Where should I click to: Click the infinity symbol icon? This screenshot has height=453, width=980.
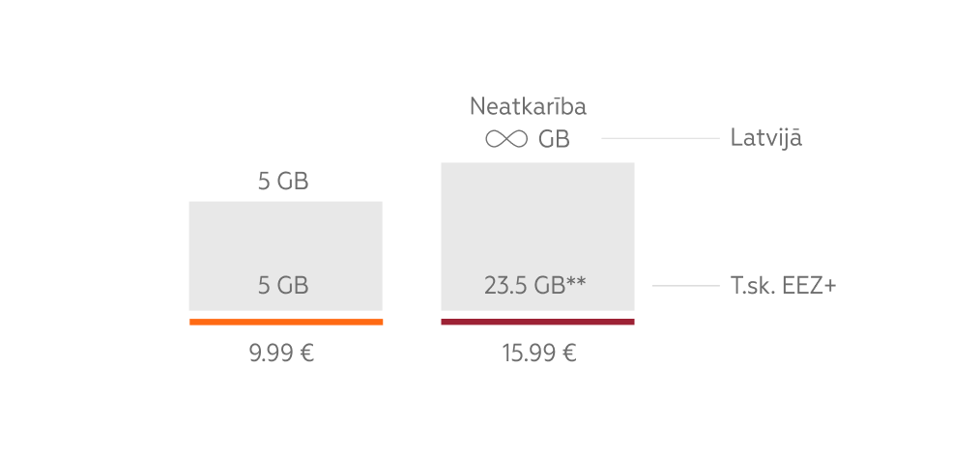506,139
